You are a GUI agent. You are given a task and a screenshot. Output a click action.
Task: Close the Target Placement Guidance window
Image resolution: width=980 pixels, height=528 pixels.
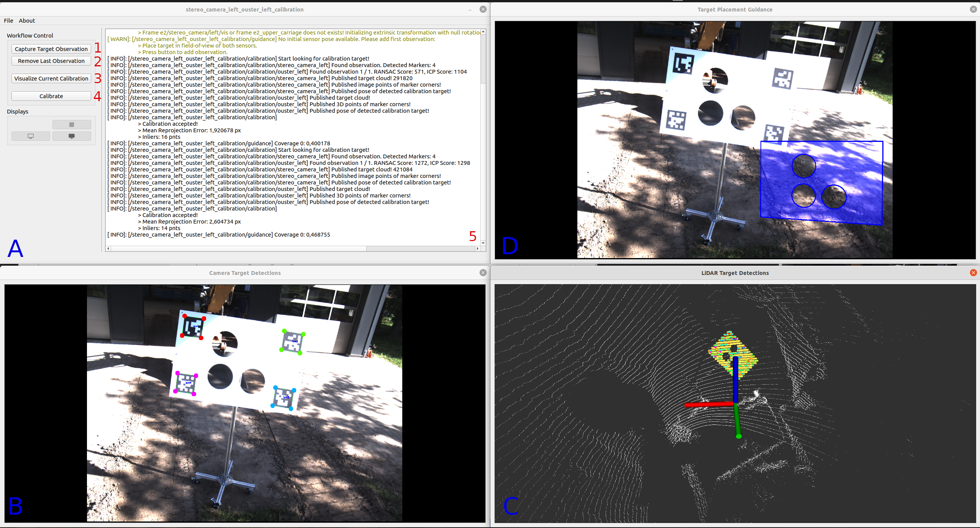[x=973, y=9]
